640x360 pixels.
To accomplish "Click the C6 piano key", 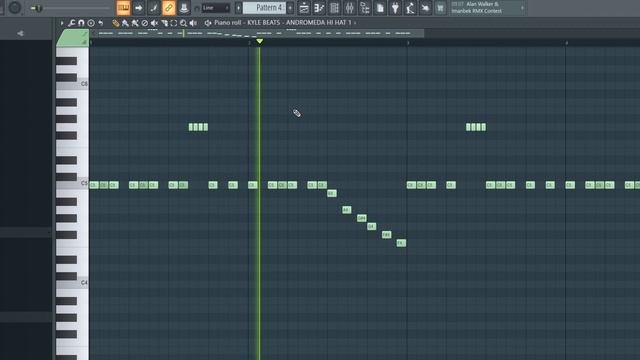I will [x=72, y=84].
